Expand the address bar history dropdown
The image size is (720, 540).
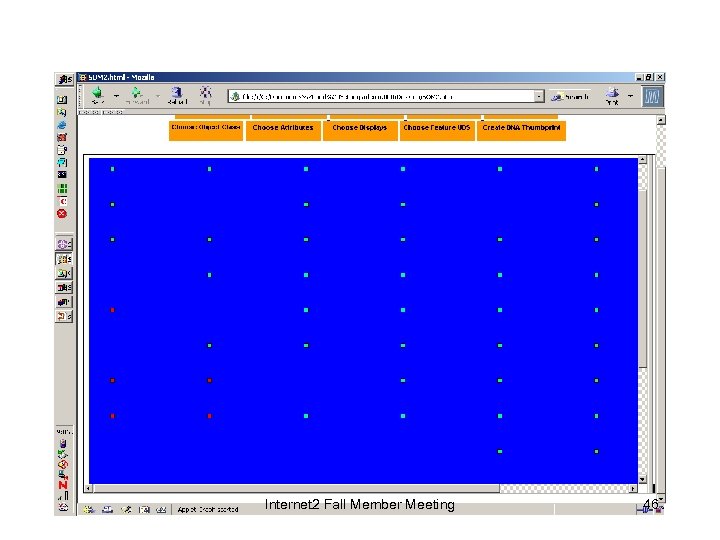539,96
